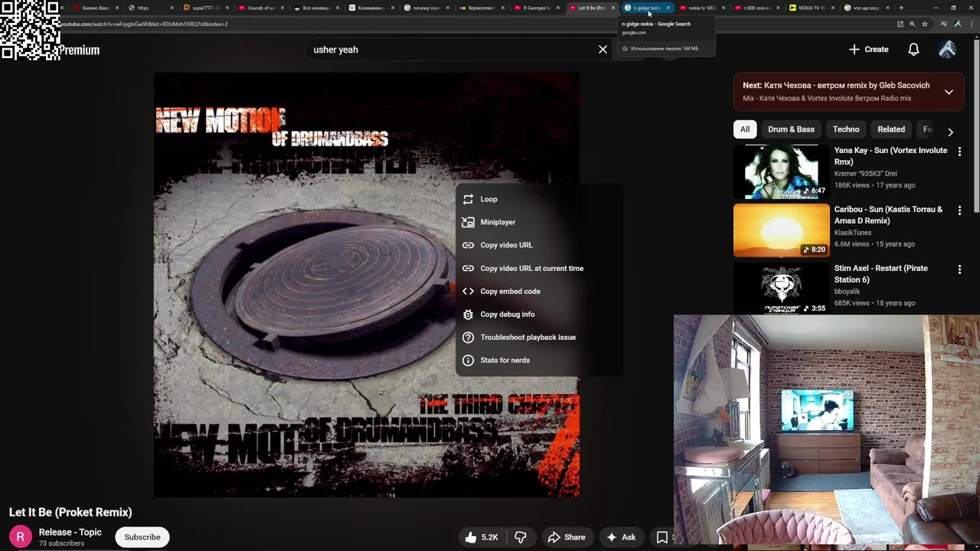Select the Related filter chip
This screenshot has width=980, height=551.
[891, 129]
